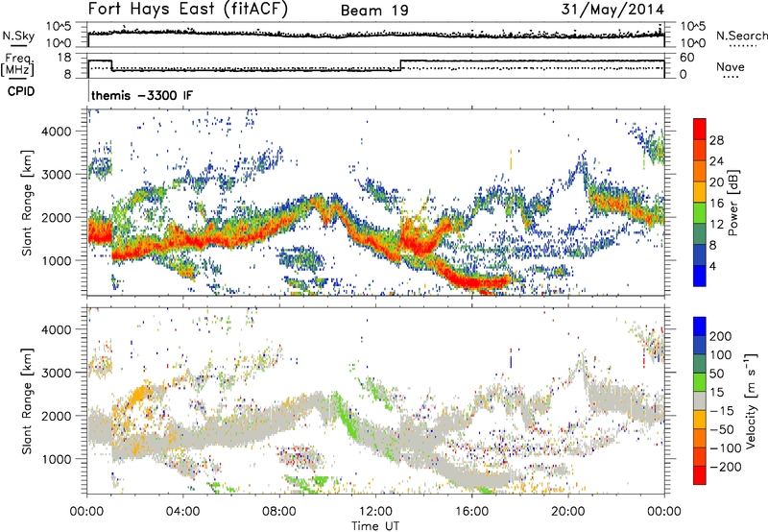Image resolution: width=768 pixels, height=532 pixels.
Task: Click the "60" Nave axis tick label
Action: click(686, 58)
